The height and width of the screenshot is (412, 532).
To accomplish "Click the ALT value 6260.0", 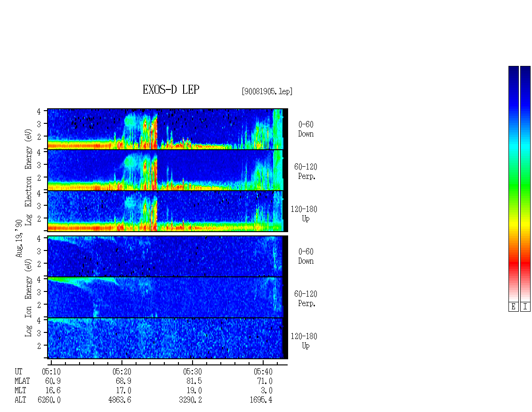I will [x=49, y=400].
